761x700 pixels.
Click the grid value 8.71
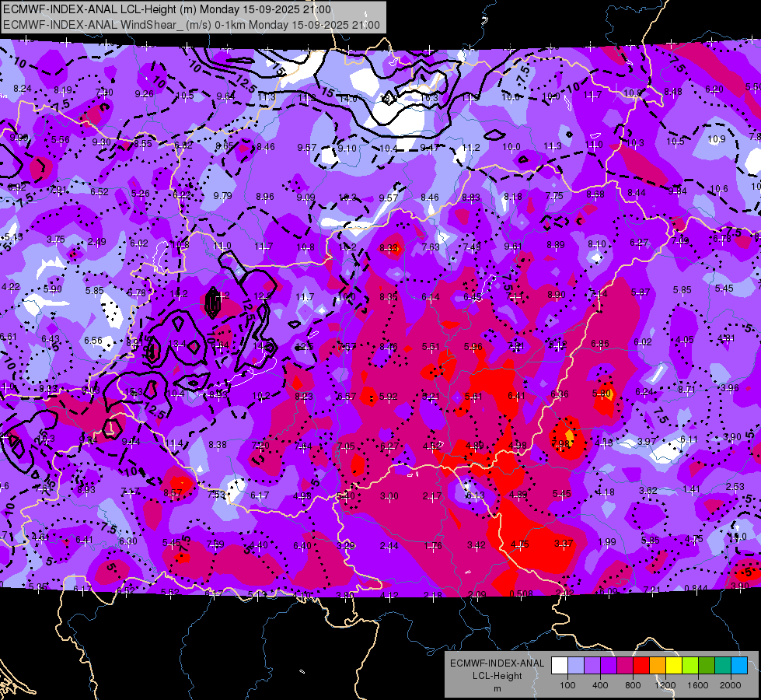click(686, 390)
